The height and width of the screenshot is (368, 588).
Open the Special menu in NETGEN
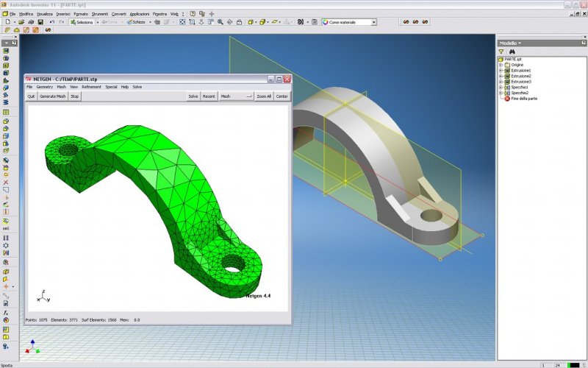click(x=111, y=87)
